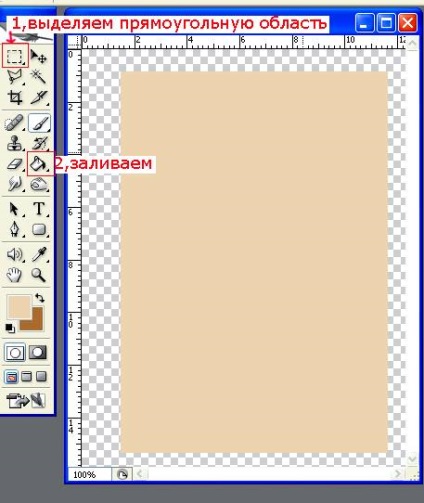424x503 pixels.
Task: Select the Horizontal Type tool
Action: pos(38,209)
